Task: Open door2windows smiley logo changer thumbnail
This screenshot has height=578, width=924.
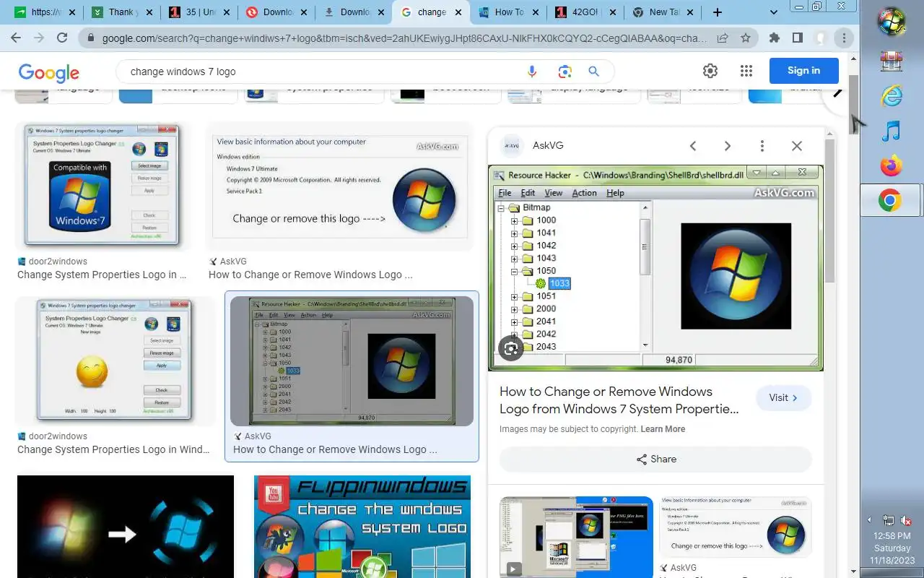Action: (x=115, y=361)
